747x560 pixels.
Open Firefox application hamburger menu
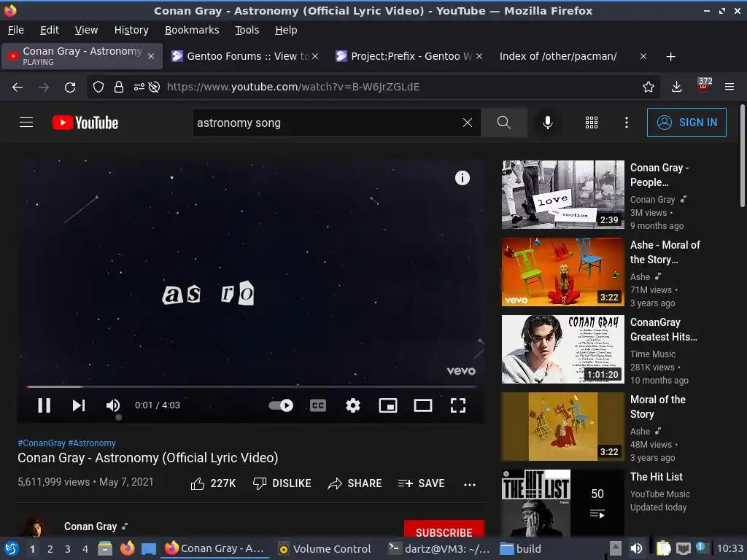[729, 87]
